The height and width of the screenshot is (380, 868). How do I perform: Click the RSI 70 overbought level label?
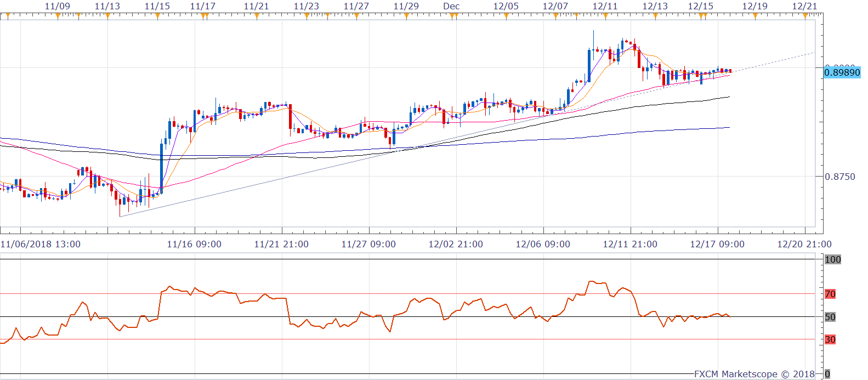click(830, 294)
